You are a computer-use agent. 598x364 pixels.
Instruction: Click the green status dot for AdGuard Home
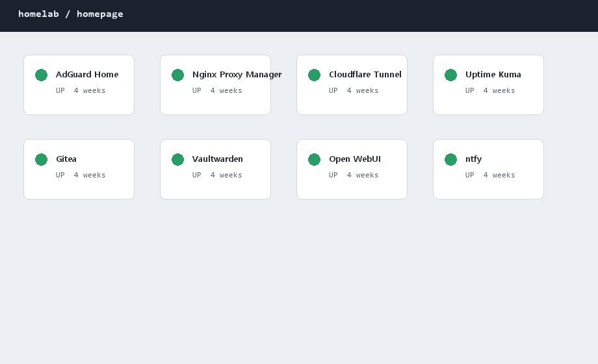click(x=41, y=75)
